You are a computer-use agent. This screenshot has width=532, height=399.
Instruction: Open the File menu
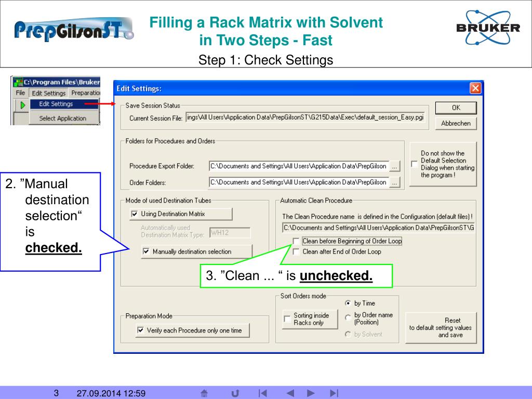[20, 92]
